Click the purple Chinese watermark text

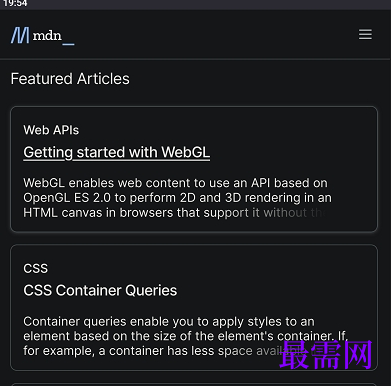[x=326, y=355]
